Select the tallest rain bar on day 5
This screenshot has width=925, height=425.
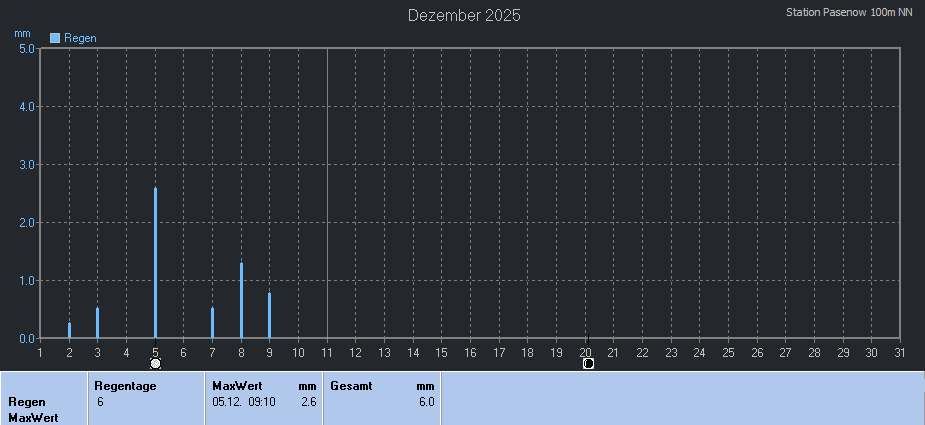click(x=155, y=262)
